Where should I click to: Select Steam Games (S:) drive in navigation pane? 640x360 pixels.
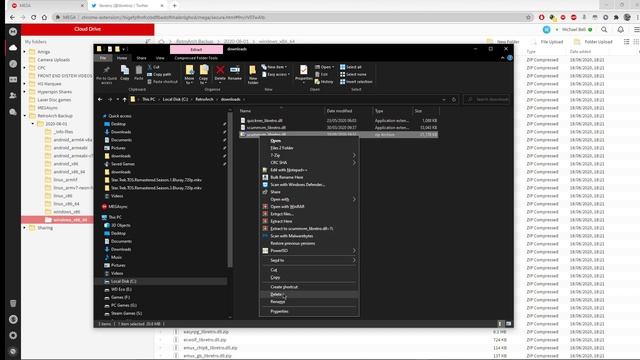point(126,313)
